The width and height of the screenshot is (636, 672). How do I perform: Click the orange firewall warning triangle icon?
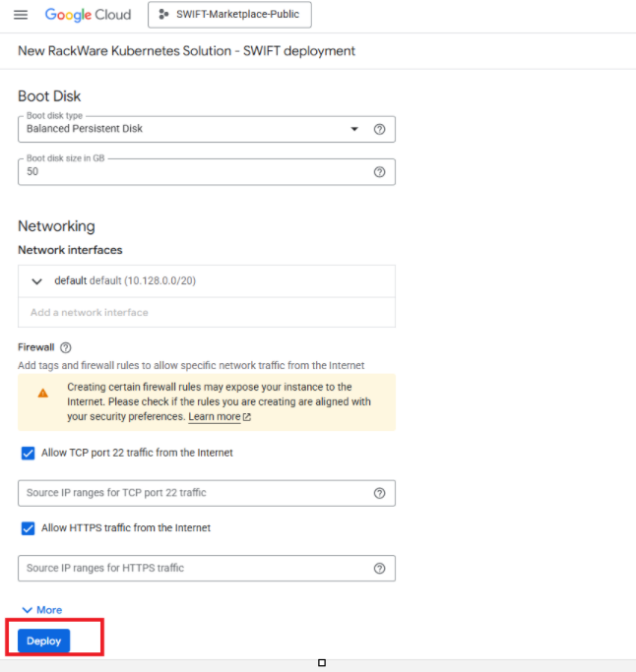tap(43, 393)
